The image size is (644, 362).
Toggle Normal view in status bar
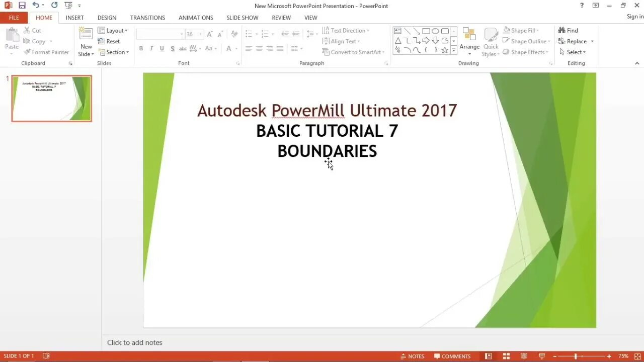(489, 356)
